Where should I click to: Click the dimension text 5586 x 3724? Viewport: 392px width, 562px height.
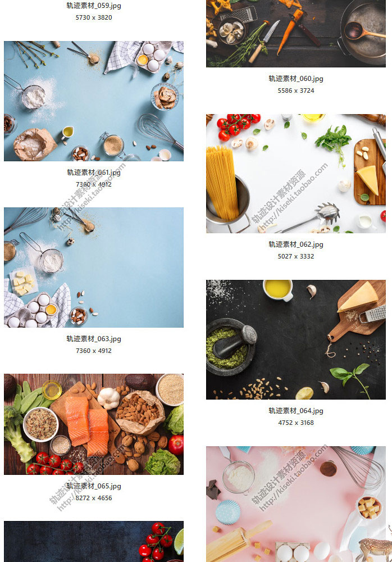pyautogui.click(x=295, y=90)
